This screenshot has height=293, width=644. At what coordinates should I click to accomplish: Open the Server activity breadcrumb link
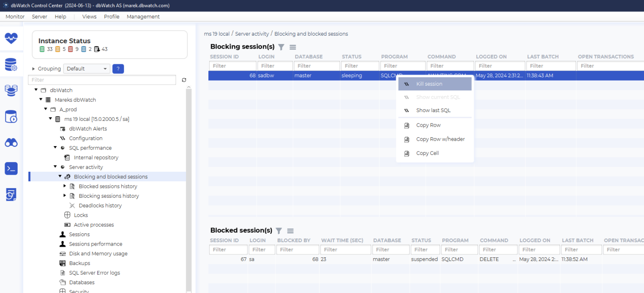click(252, 34)
